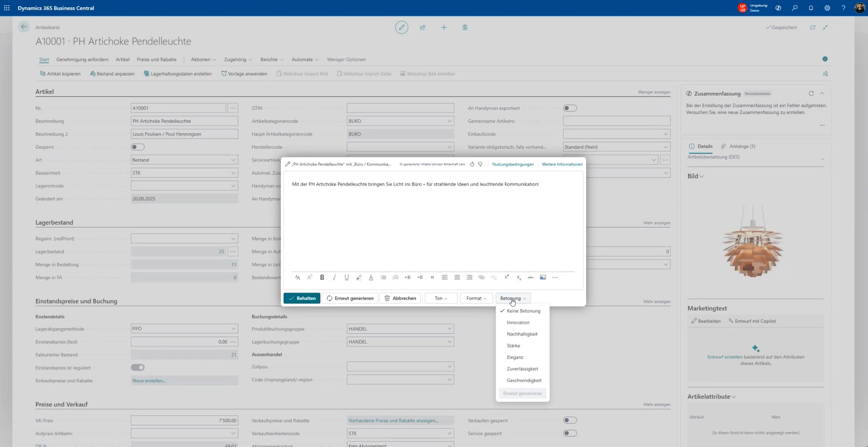Click the insert image icon in editor
The image size is (868, 447).
543,278
